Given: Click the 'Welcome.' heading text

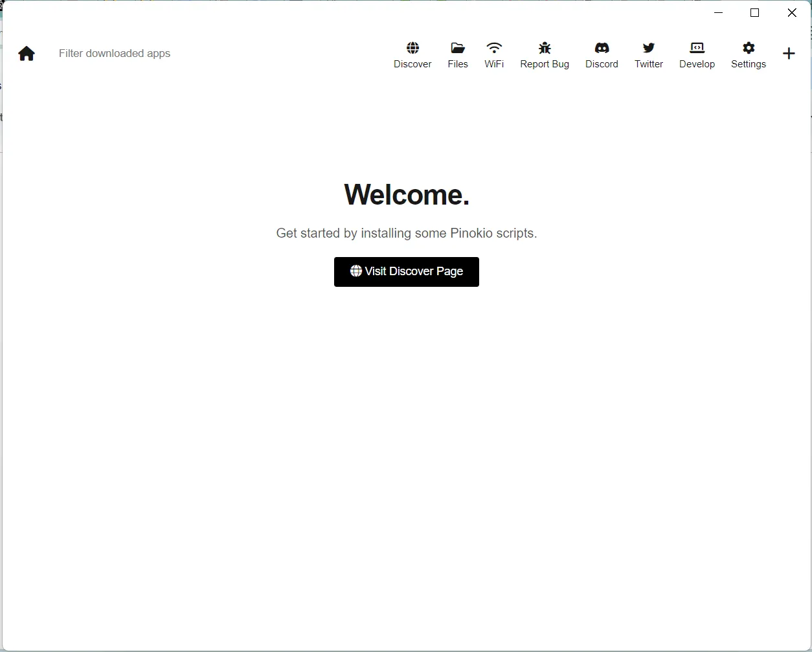Looking at the screenshot, I should 407,194.
